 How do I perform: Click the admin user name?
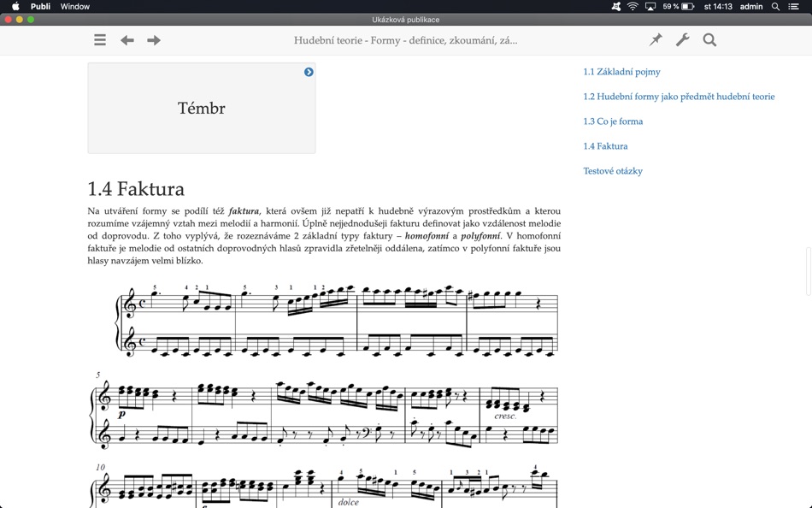pyautogui.click(x=751, y=6)
